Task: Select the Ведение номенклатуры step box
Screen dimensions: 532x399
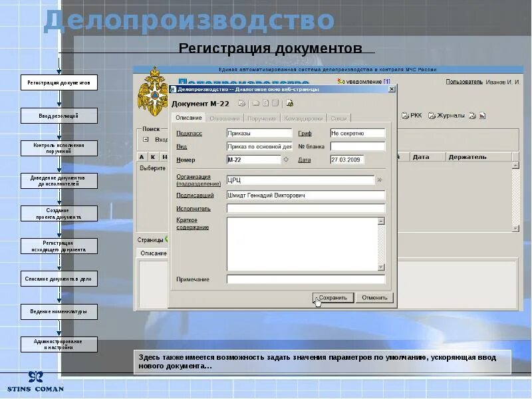Action: coord(59,311)
